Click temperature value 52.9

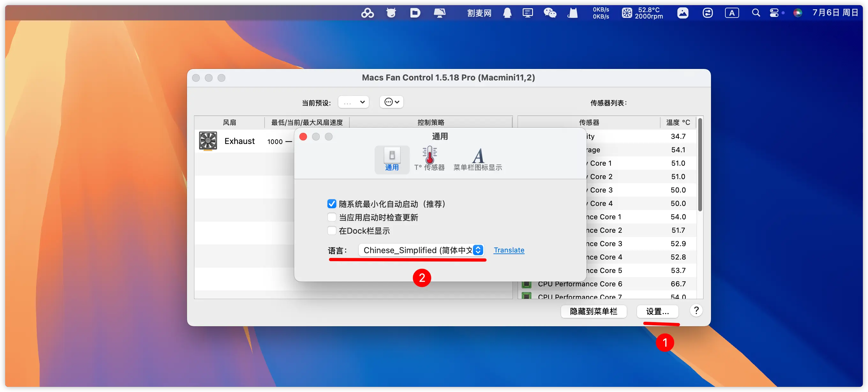click(678, 244)
